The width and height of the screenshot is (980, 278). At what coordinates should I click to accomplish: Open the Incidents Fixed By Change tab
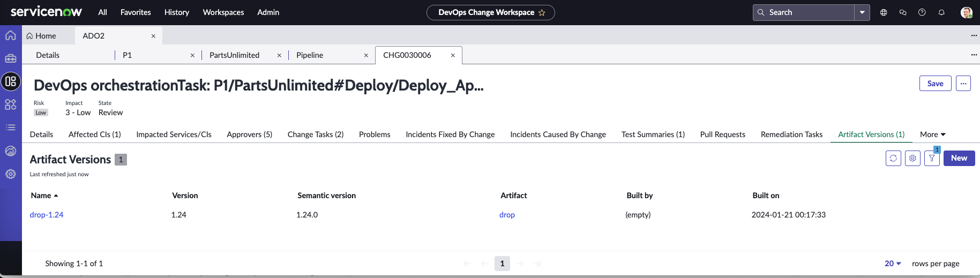tap(450, 134)
